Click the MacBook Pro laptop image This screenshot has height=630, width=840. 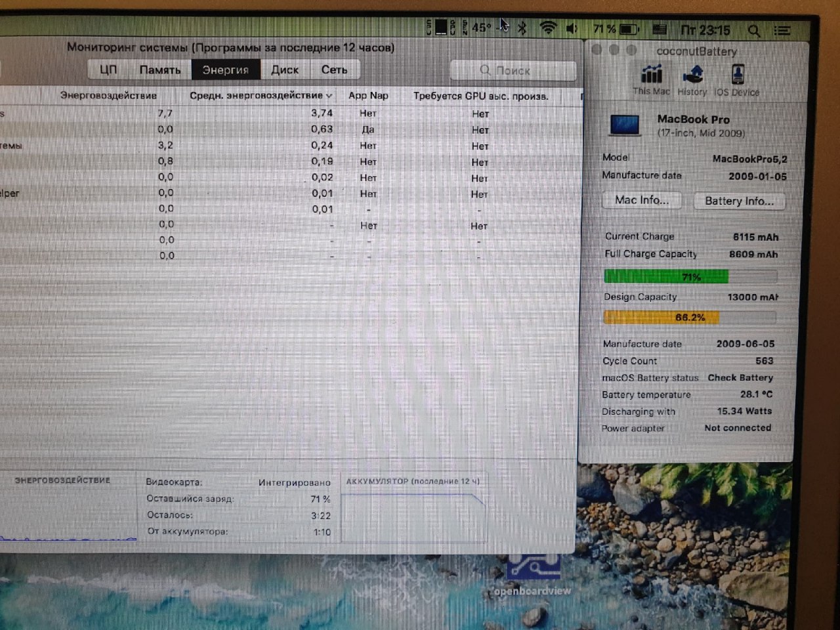click(x=624, y=125)
